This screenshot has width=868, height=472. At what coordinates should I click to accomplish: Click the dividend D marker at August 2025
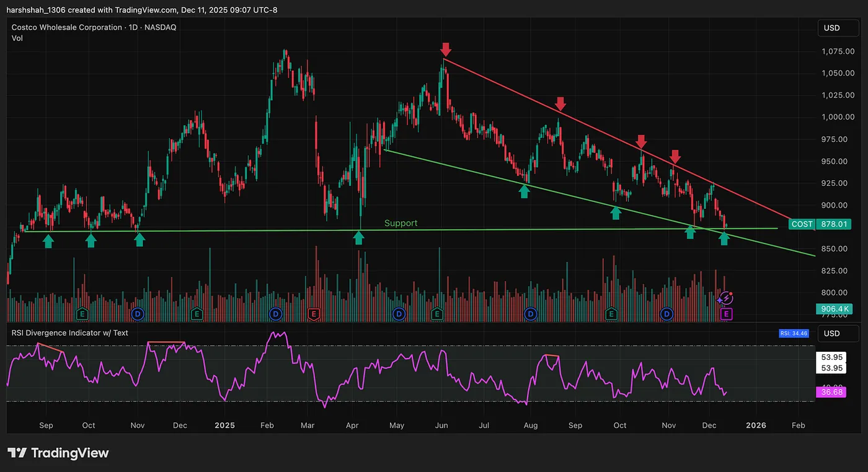[x=530, y=315]
